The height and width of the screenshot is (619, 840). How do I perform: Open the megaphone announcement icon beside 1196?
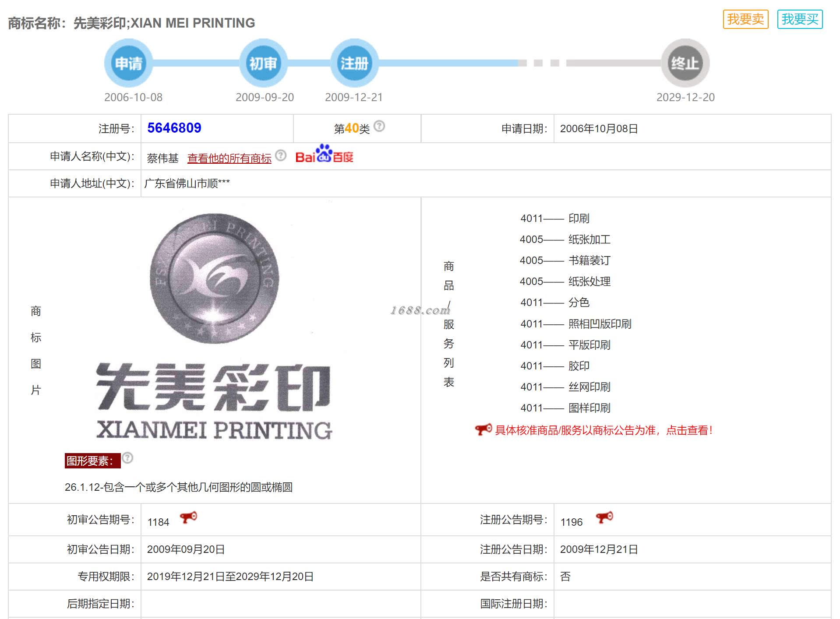pyautogui.click(x=604, y=518)
